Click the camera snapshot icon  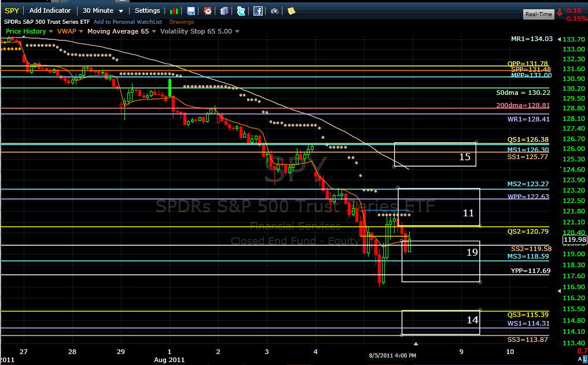274,11
